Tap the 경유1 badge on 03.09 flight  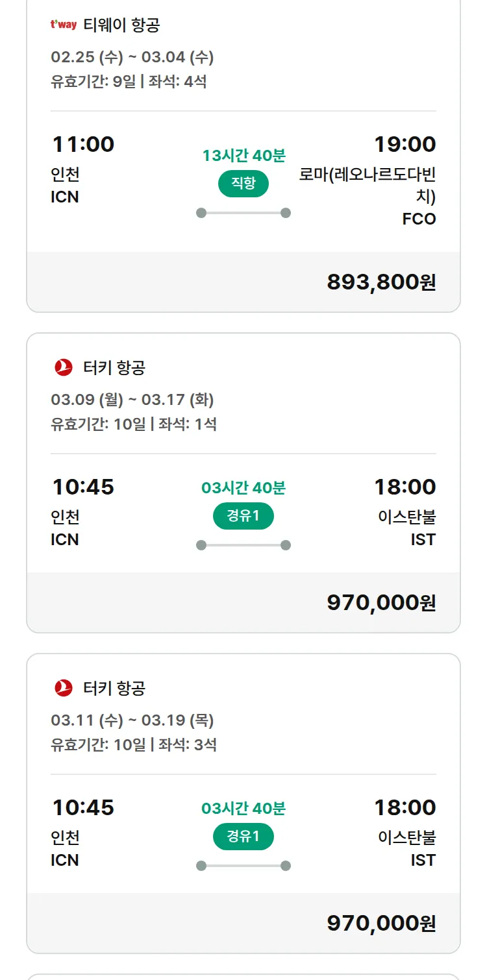[x=243, y=516]
